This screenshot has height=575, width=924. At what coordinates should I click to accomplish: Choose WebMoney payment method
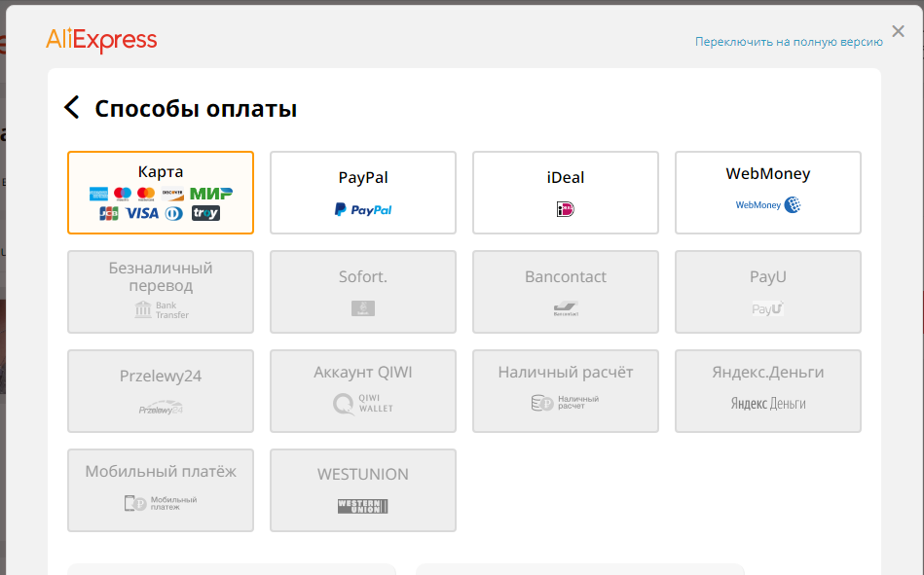tap(768, 193)
